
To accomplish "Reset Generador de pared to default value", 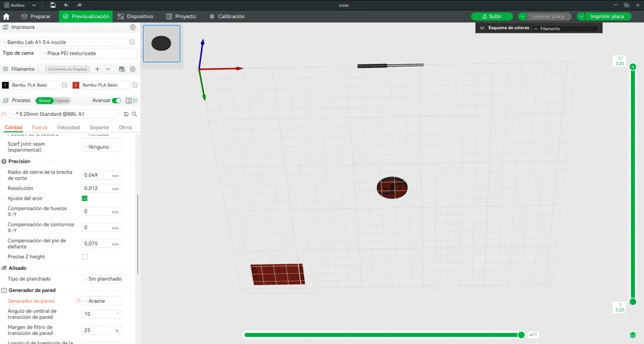I will (78, 301).
